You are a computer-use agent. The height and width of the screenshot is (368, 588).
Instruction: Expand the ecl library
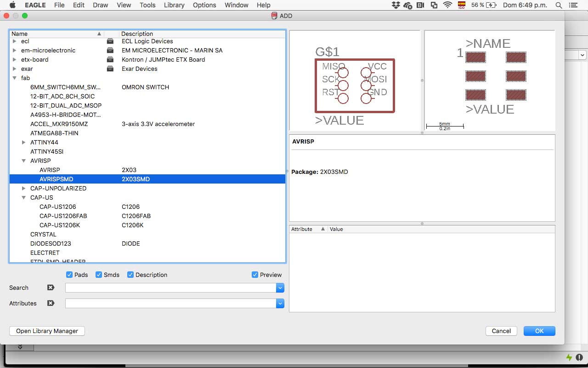(14, 41)
